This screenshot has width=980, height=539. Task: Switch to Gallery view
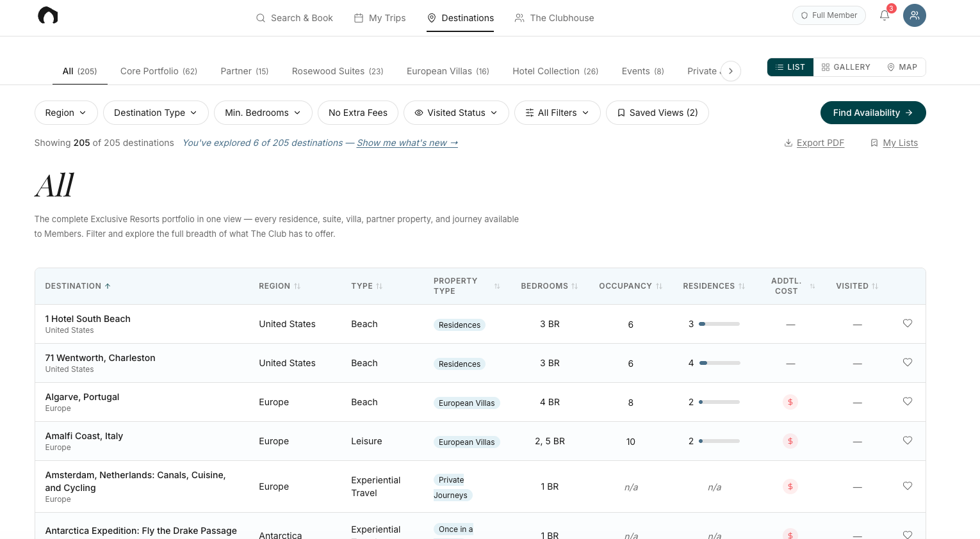[x=846, y=67]
